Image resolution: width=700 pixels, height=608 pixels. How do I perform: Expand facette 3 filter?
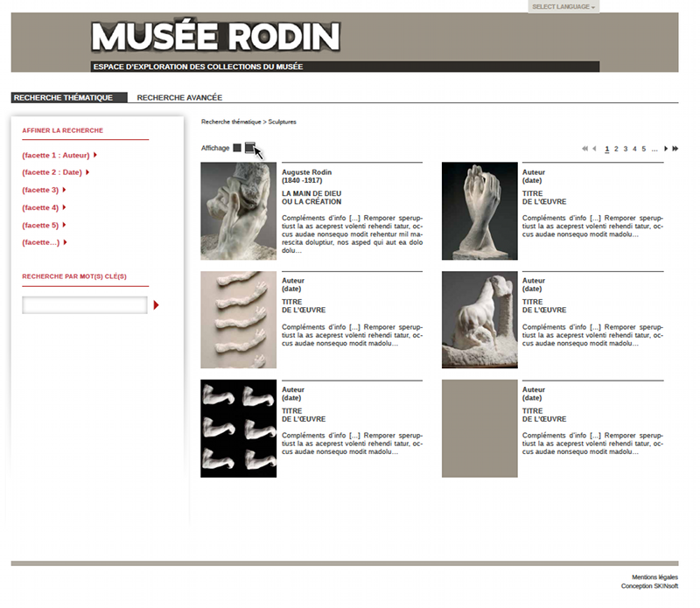point(44,190)
